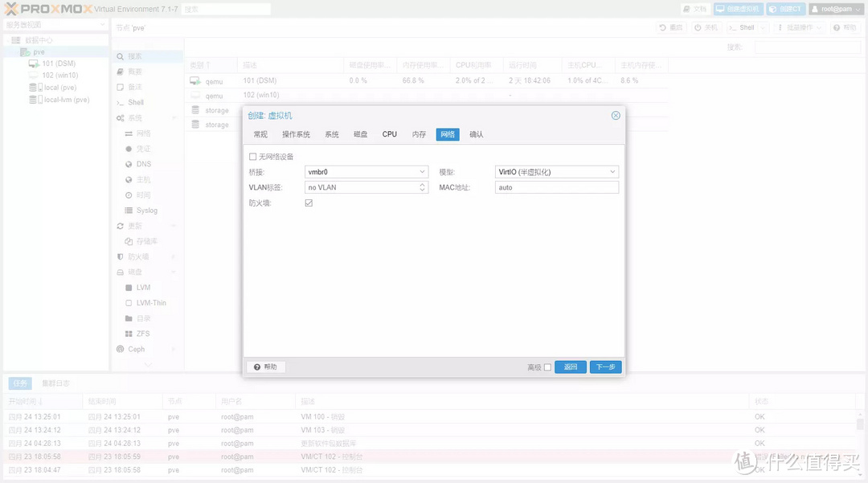Open 目录 folder icon in node menu
Screen dimensions: 868x483
click(x=129, y=319)
